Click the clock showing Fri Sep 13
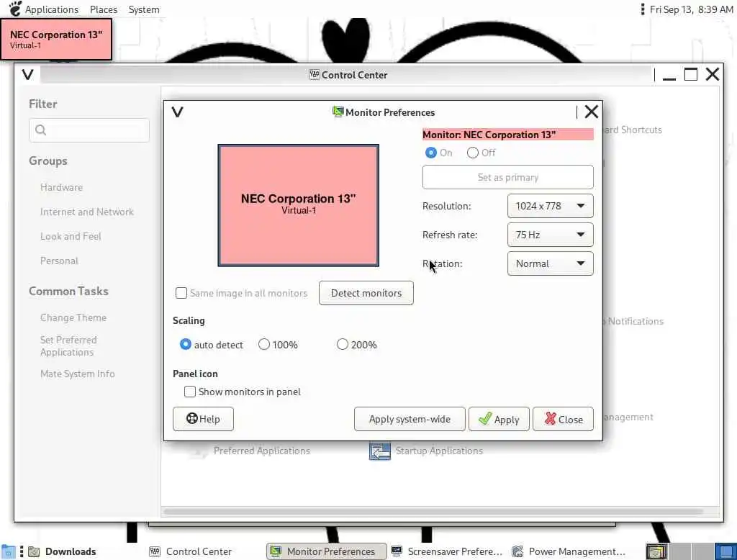737x560 pixels. click(691, 9)
